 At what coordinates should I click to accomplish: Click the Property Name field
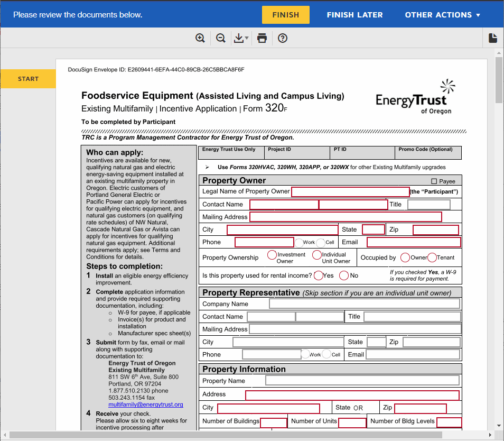pos(362,381)
